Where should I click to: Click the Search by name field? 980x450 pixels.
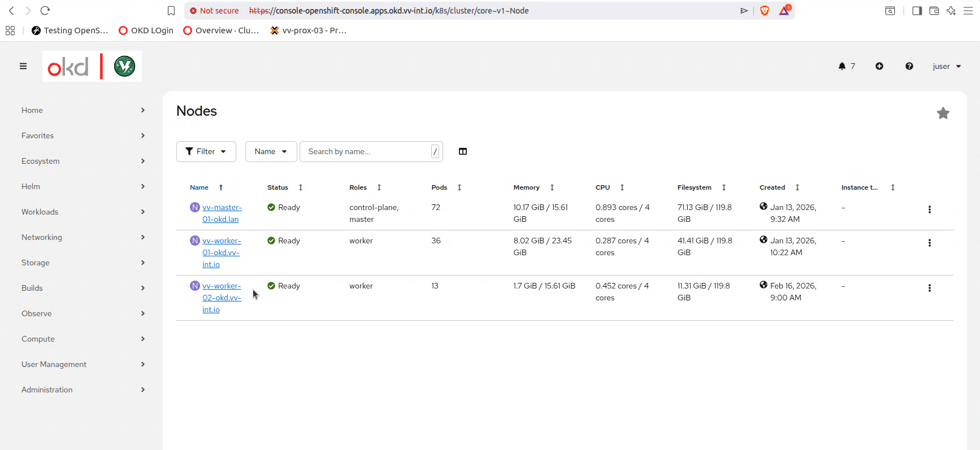click(x=367, y=151)
